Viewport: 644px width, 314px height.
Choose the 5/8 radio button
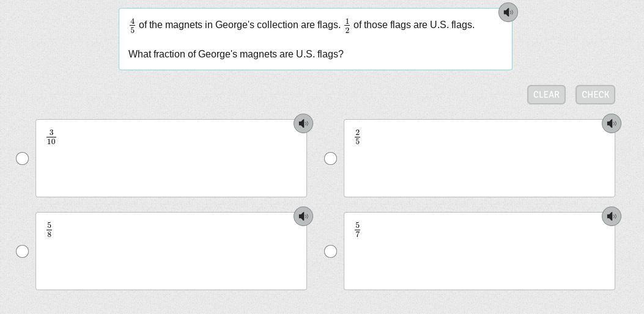point(23,252)
